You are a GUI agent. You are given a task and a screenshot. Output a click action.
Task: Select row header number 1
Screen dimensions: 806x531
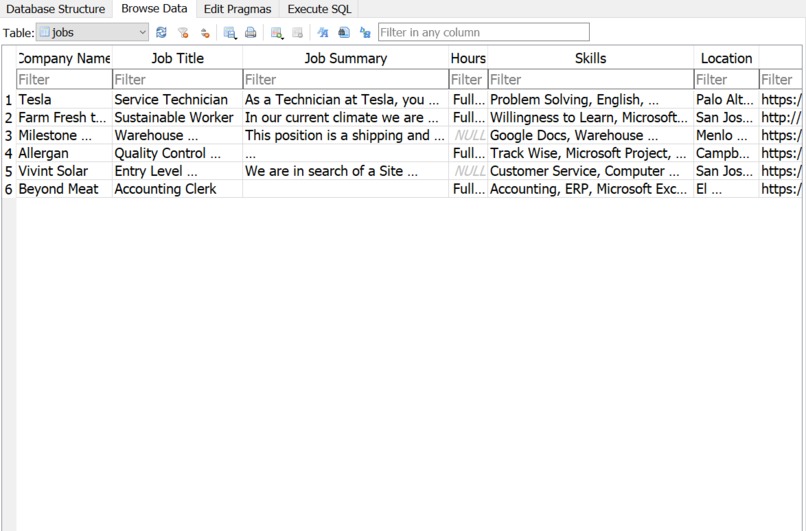(x=9, y=100)
